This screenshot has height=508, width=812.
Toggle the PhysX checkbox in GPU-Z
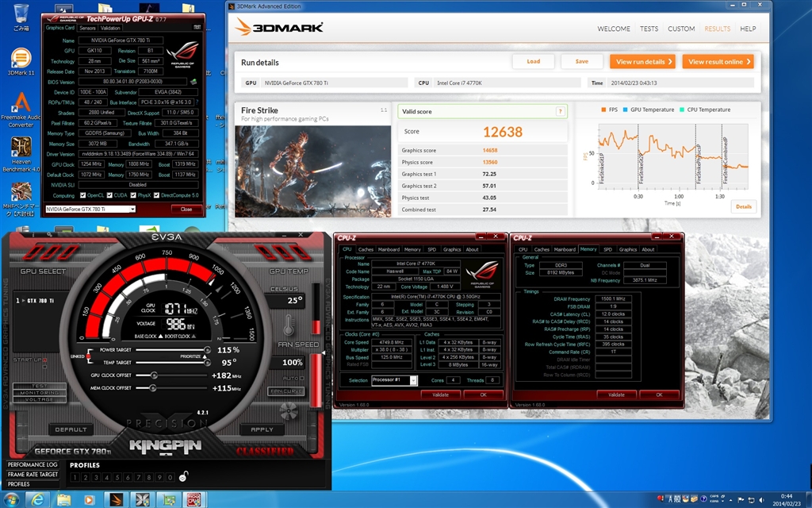(x=133, y=195)
